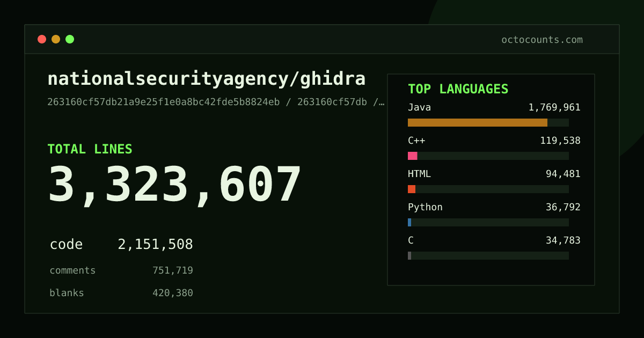Open the octocounts.com link
This screenshot has width=644, height=338.
542,40
